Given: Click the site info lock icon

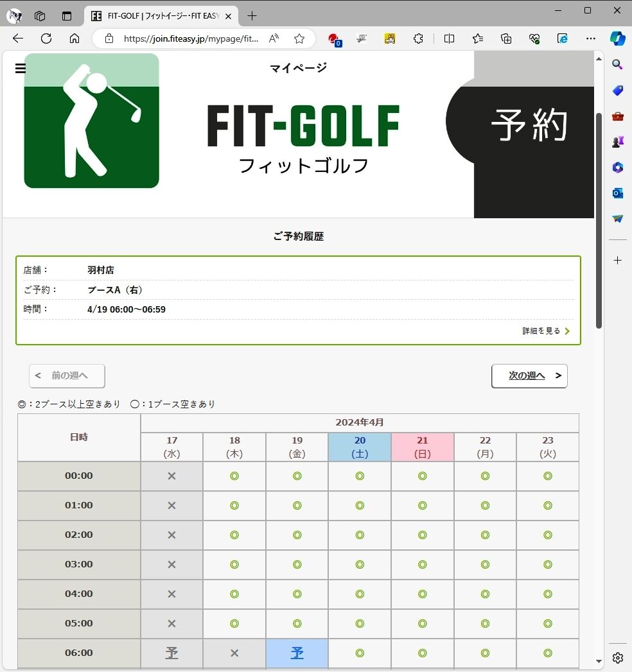Looking at the screenshot, I should click(x=109, y=39).
